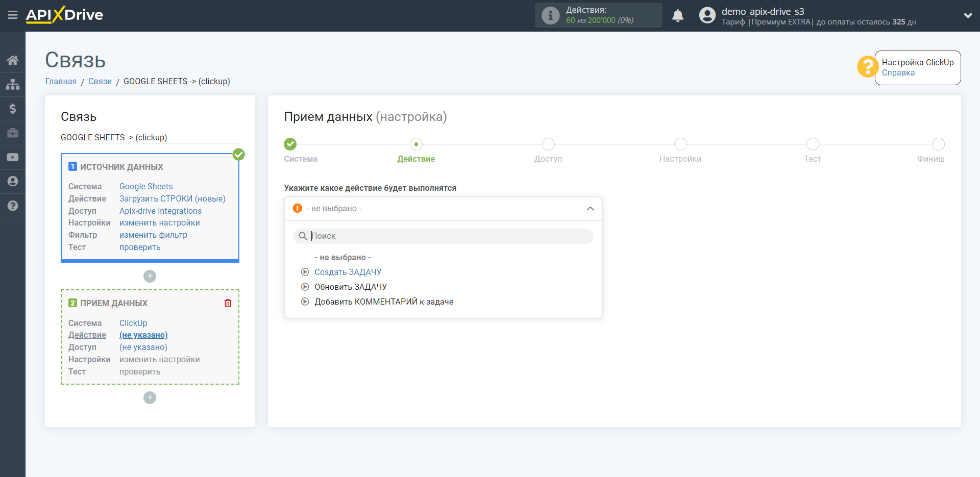Click изменить фильтр link
The width and height of the screenshot is (980, 477).
pos(153,235)
